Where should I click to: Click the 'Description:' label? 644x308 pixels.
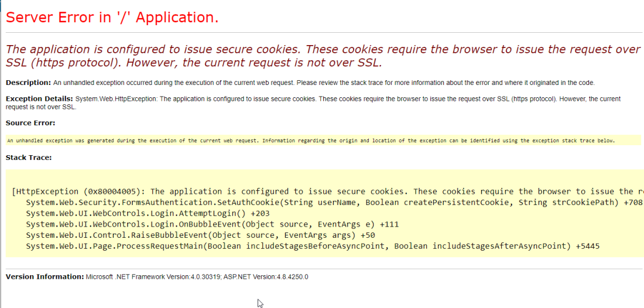[29, 83]
